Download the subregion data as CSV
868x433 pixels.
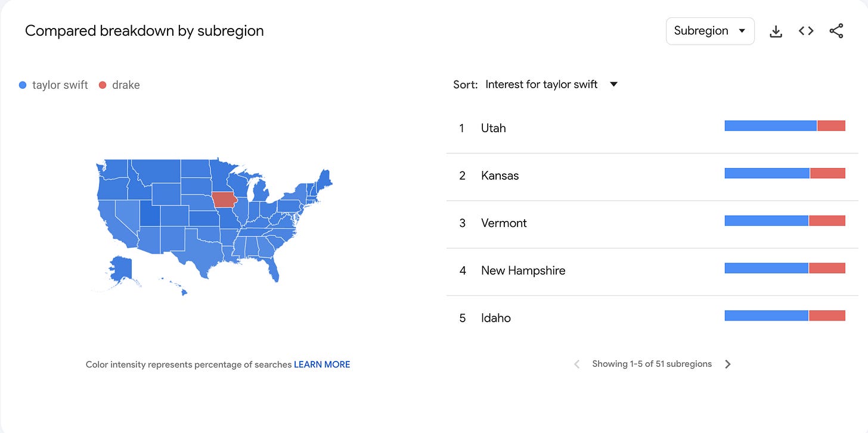coord(776,31)
